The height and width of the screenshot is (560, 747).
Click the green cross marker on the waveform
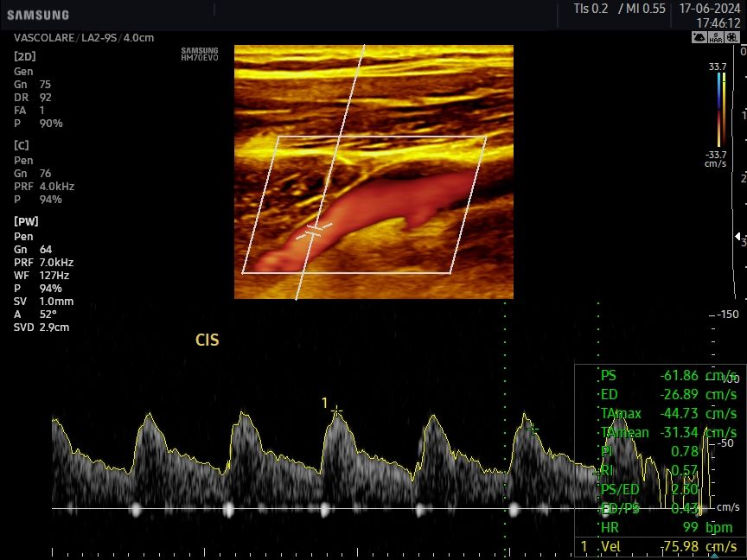pyautogui.click(x=533, y=428)
